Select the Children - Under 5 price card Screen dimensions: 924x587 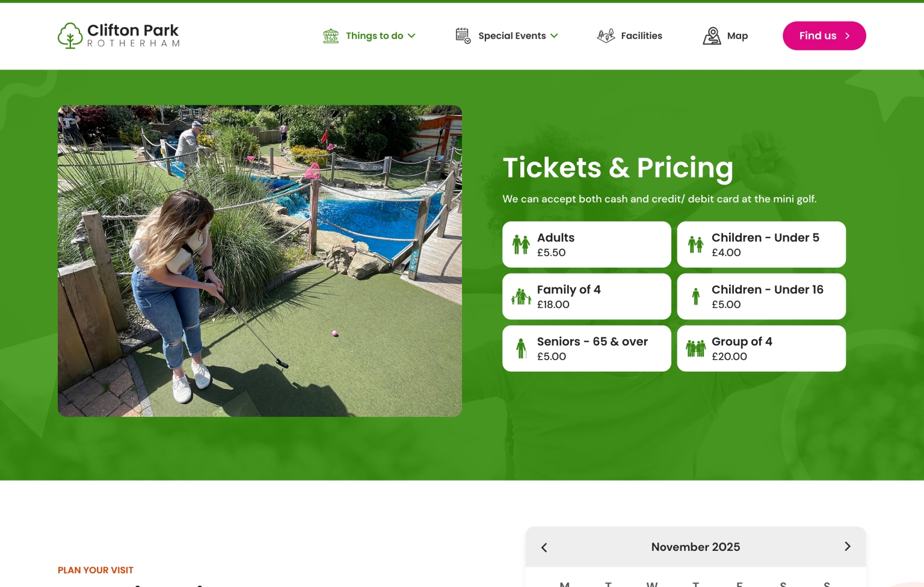click(762, 244)
